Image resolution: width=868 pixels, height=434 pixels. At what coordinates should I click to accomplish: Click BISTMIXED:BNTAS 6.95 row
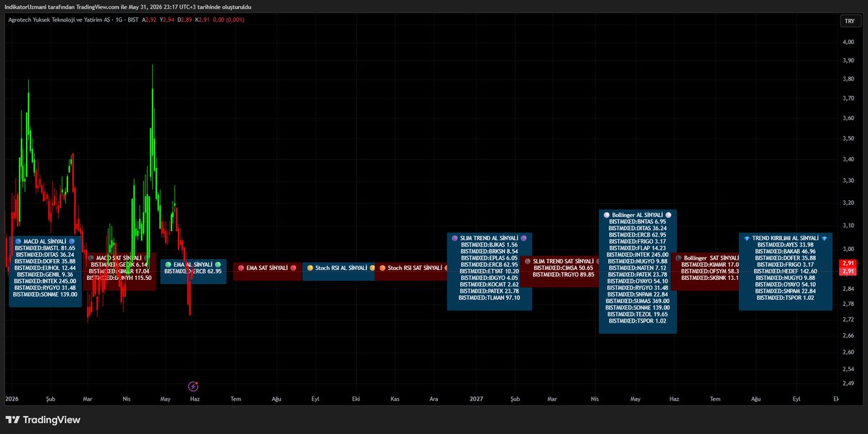point(637,221)
